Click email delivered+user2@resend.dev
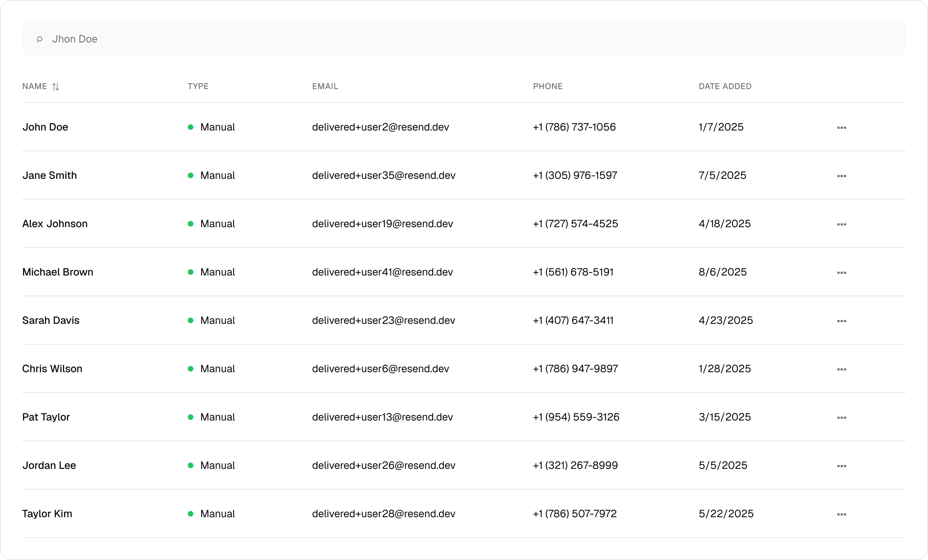928x560 pixels. tap(380, 127)
